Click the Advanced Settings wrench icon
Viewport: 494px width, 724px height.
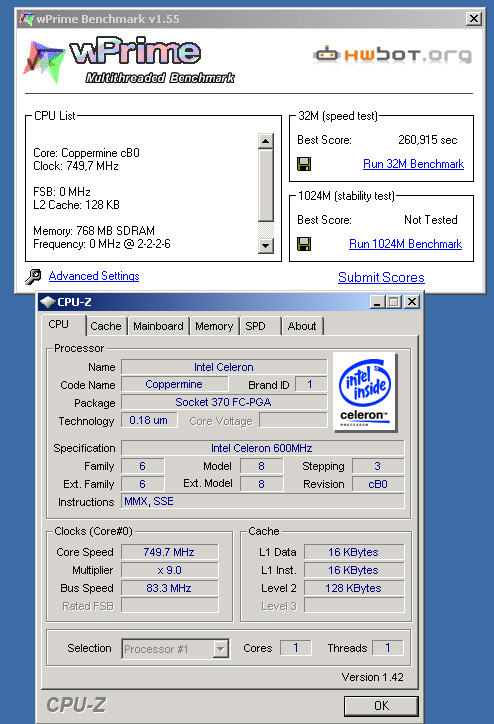point(33,276)
